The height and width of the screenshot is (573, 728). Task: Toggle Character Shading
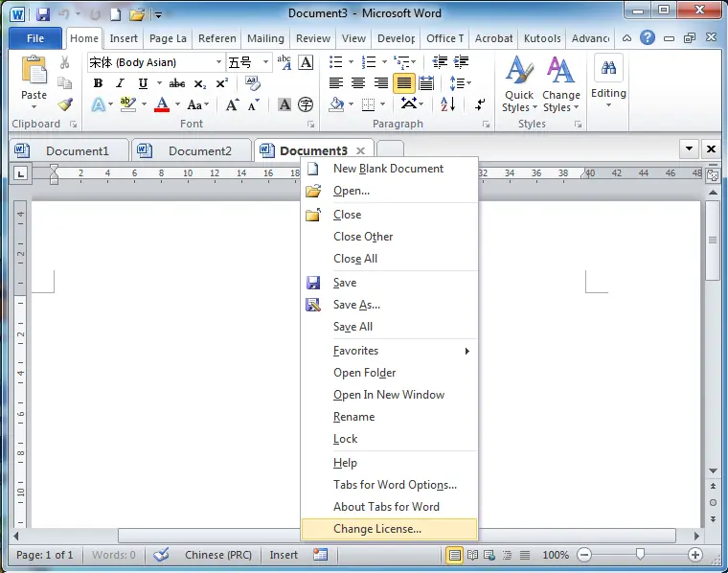pos(284,105)
